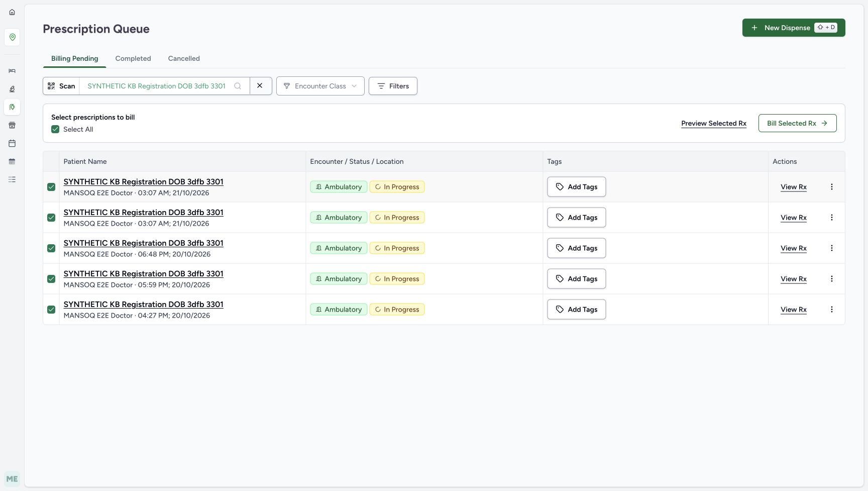Open Preview Selected Rx link
The width and height of the screenshot is (868, 491).
point(714,123)
